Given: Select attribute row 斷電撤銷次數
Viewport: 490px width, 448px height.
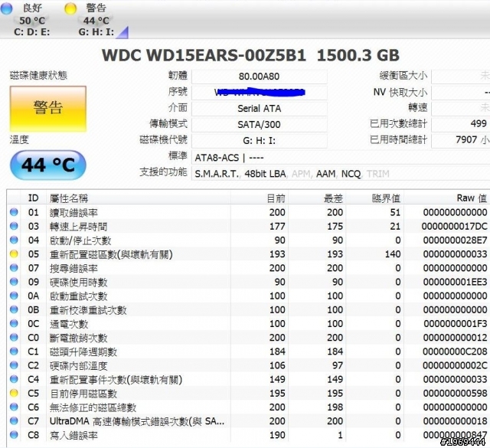Looking at the screenshot, I should [x=248, y=337].
